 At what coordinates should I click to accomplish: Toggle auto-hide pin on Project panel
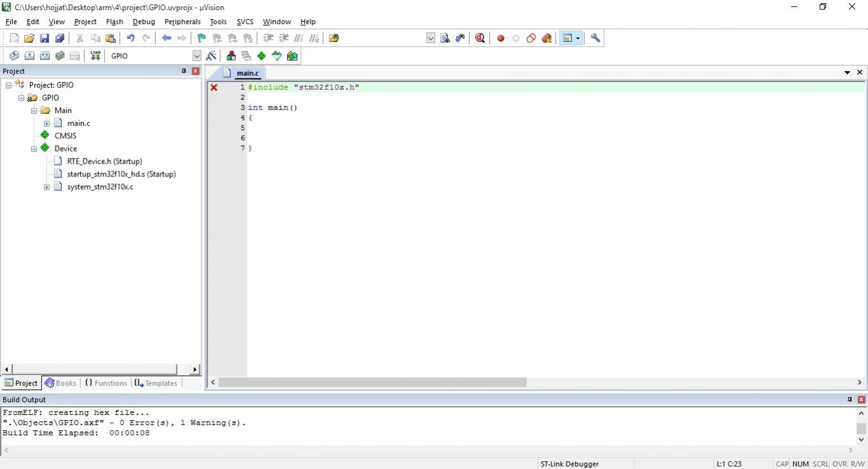184,71
